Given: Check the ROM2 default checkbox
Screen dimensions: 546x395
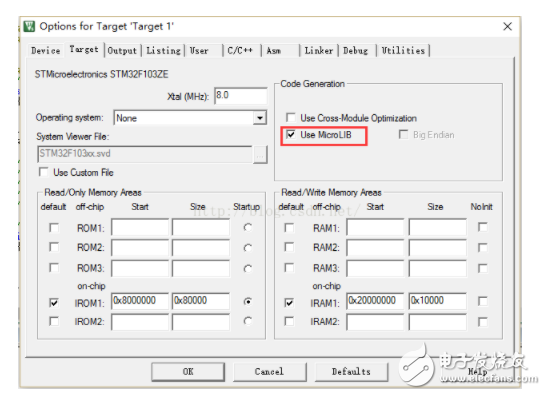Looking at the screenshot, I should (54, 247).
